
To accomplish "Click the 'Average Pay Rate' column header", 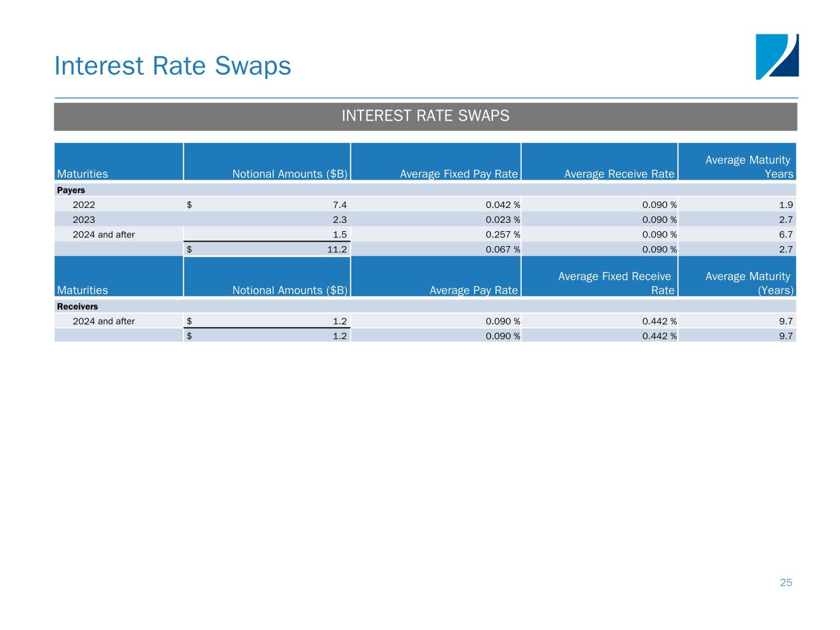I will coord(473,290).
